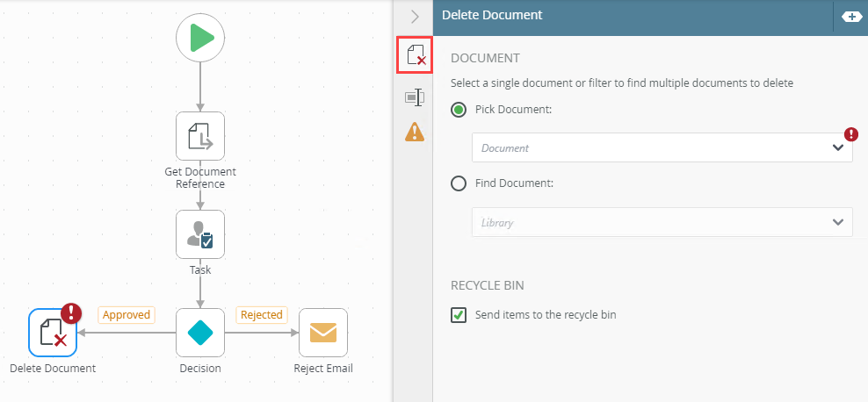Open the Document dropdown list
The image size is (868, 402).
[662, 147]
